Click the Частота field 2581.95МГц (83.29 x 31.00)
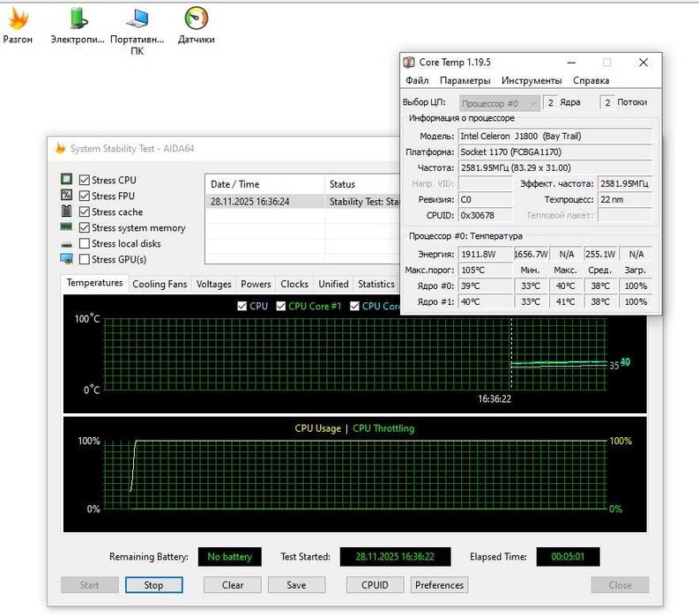 tap(555, 167)
